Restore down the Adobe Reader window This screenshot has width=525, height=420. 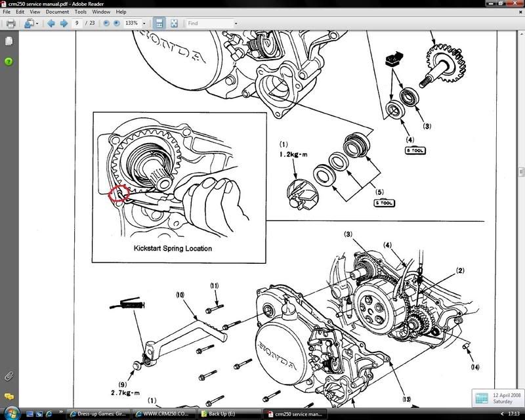pyautogui.click(x=501, y=3)
